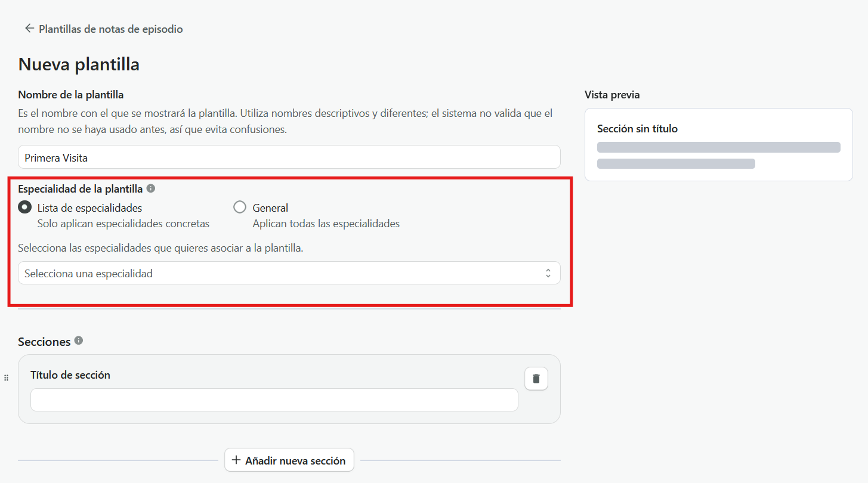The image size is (868, 483).
Task: Open the Selecciona una especialidad dropdown
Action: pyautogui.click(x=289, y=273)
